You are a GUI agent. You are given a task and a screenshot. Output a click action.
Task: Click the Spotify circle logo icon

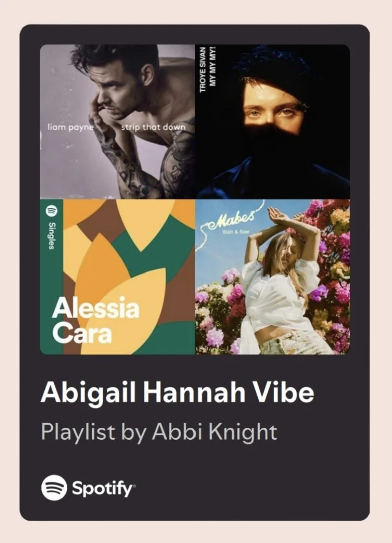tap(54, 488)
